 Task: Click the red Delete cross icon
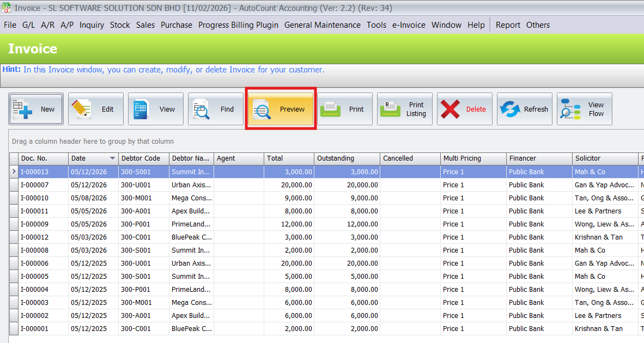pos(450,109)
